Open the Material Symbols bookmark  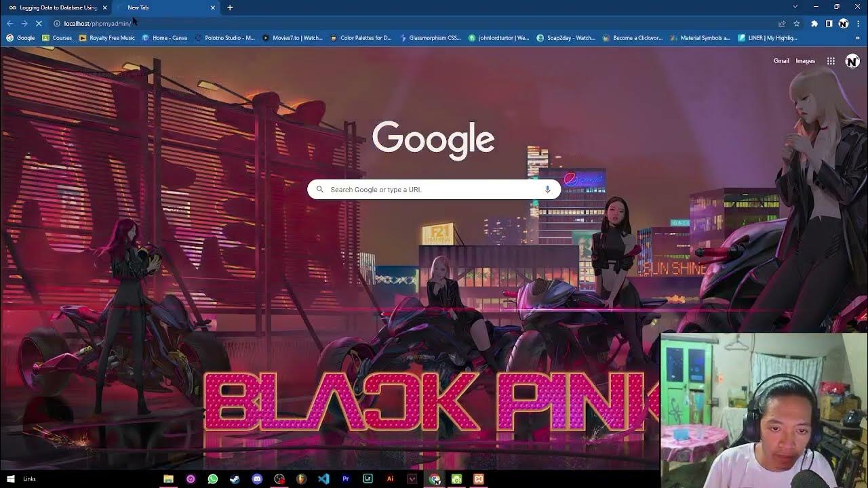[700, 38]
